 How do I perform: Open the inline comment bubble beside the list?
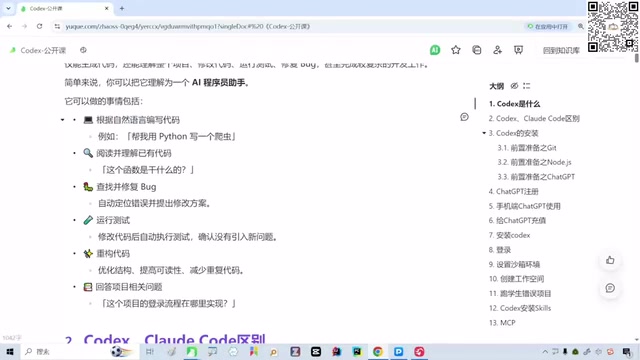tap(464, 117)
